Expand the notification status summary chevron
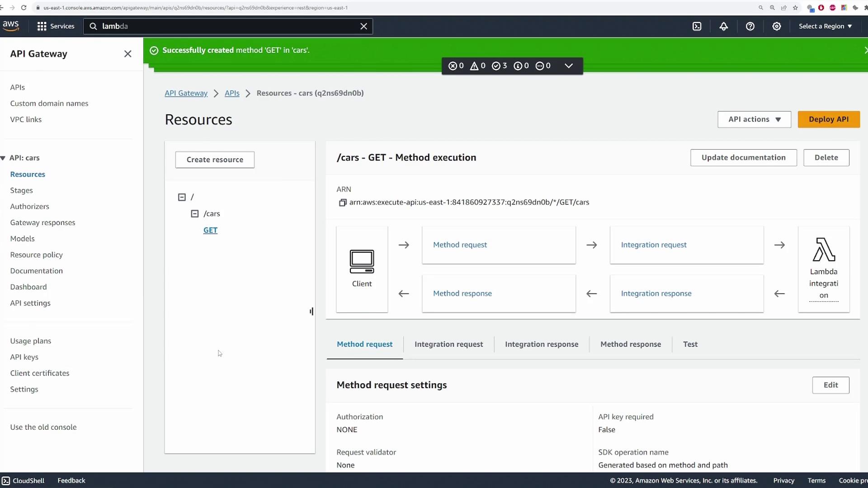The image size is (868, 488). pyautogui.click(x=568, y=66)
